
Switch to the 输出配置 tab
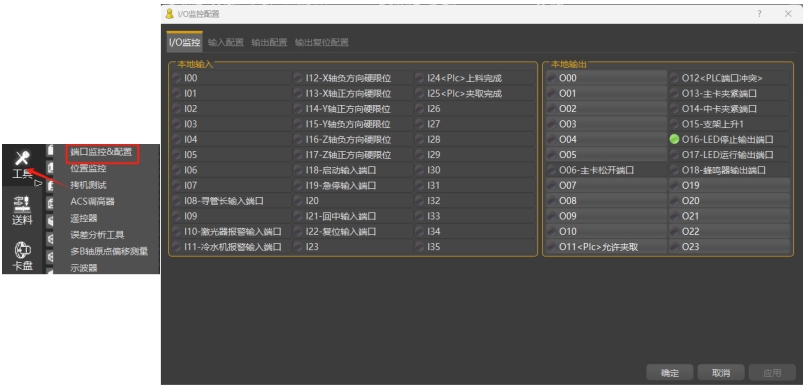(x=269, y=42)
